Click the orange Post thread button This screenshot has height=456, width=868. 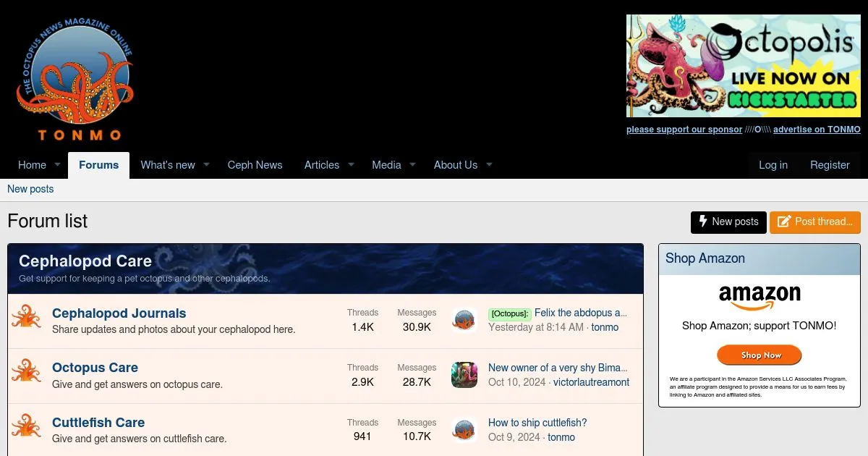(815, 222)
